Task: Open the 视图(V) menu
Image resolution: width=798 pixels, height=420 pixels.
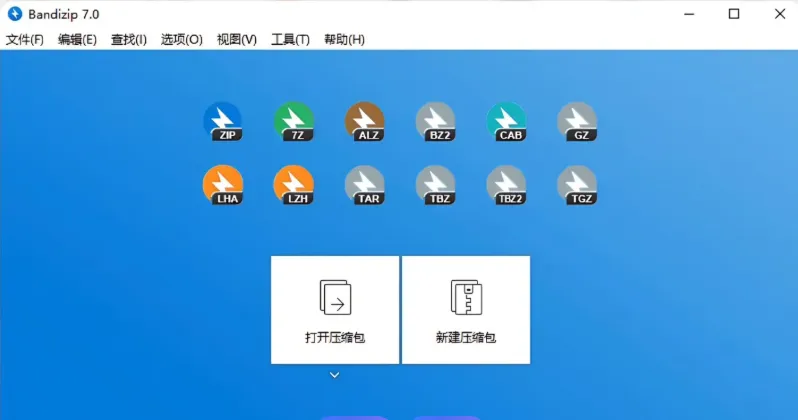Action: (x=237, y=40)
